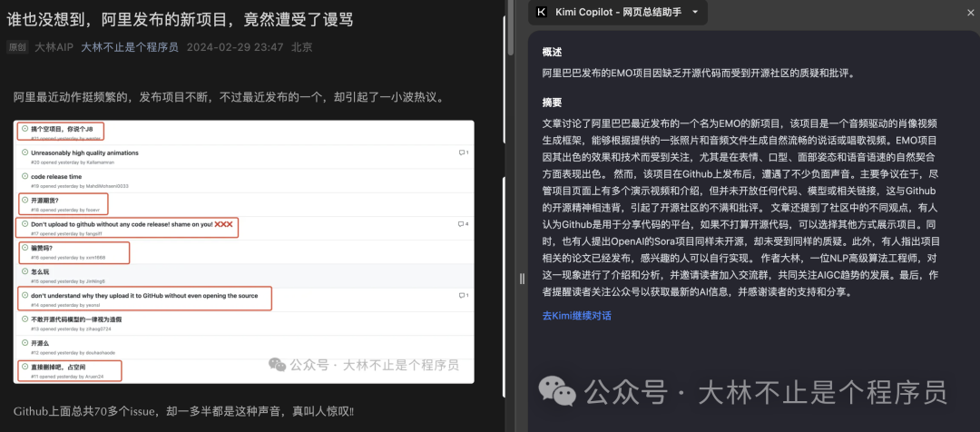Close the Kimi Copilot side panel
This screenshot has width=980, height=432.
[x=969, y=13]
